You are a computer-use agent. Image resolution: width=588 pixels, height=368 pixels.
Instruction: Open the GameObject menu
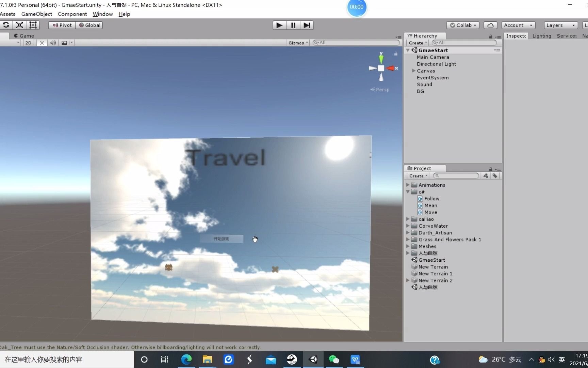[x=36, y=14]
